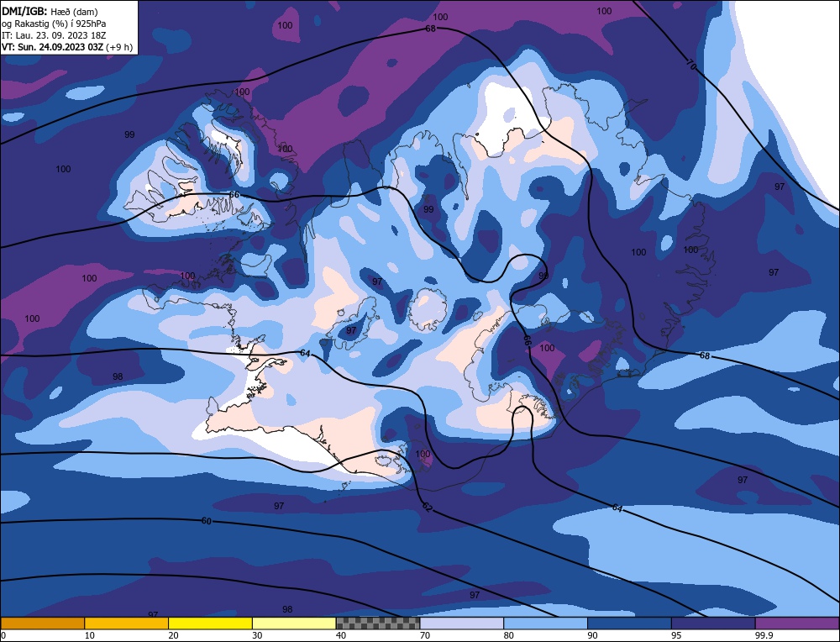840x642 pixels.
Task: Select the 'VT: Sun. 24.09.2023 03Z' valid time text
Action: point(52,47)
